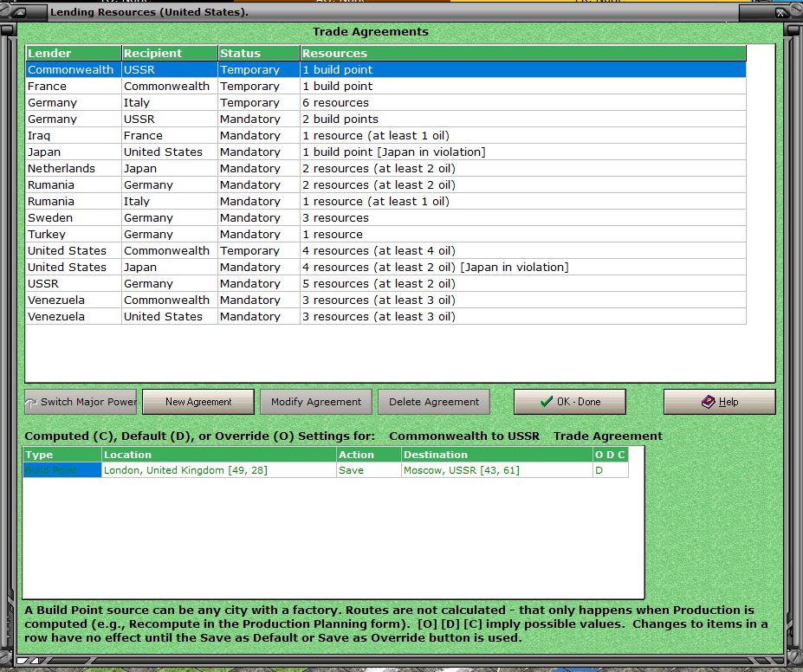803x672 pixels.
Task: Select Turkey to Germany 1 resource row
Action: pyautogui.click(x=386, y=234)
